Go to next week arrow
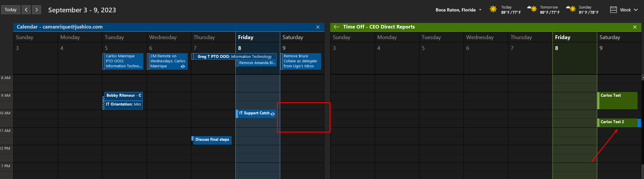Viewport: 644px width, 179px height. coord(36,10)
